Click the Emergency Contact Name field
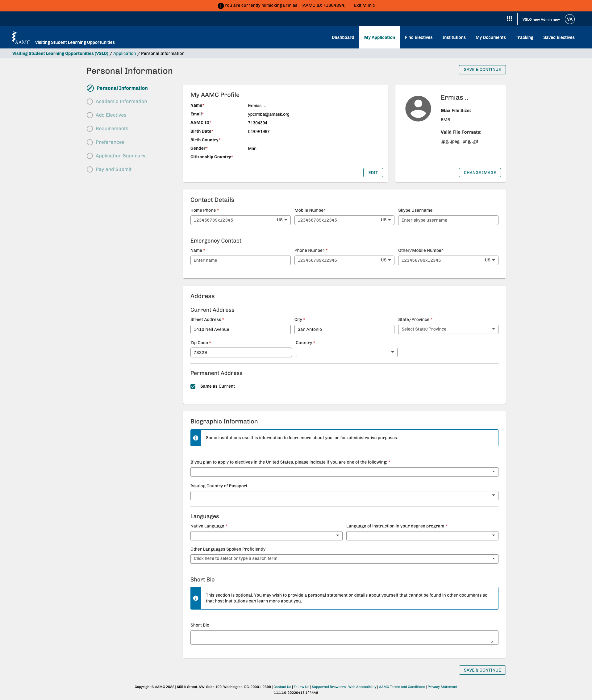Image resolution: width=592 pixels, height=700 pixels. pyautogui.click(x=240, y=260)
